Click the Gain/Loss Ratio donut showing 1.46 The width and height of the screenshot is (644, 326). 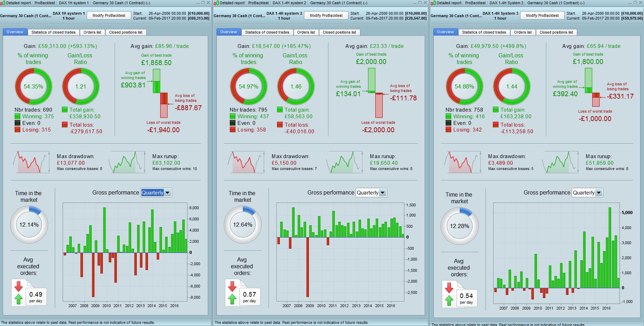pos(296,86)
